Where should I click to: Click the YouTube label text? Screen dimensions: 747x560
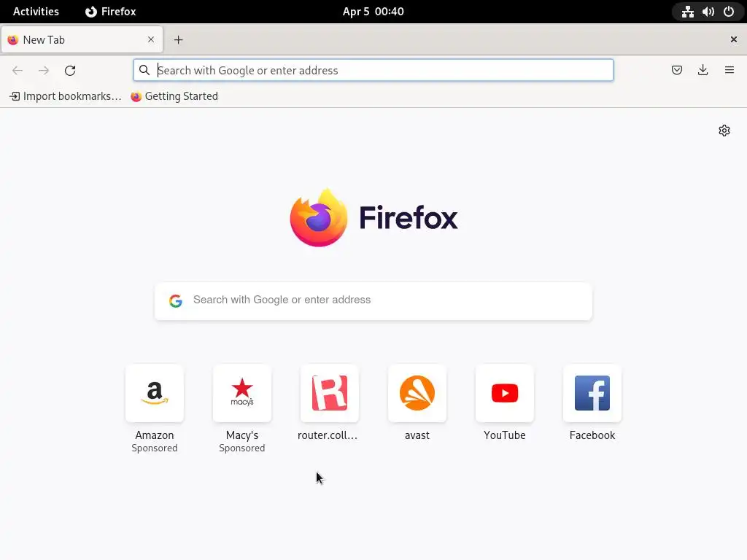505,435
